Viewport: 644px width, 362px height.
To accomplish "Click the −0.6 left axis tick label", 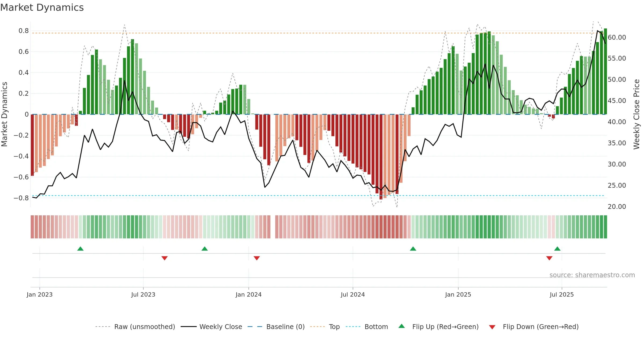I will [21, 177].
